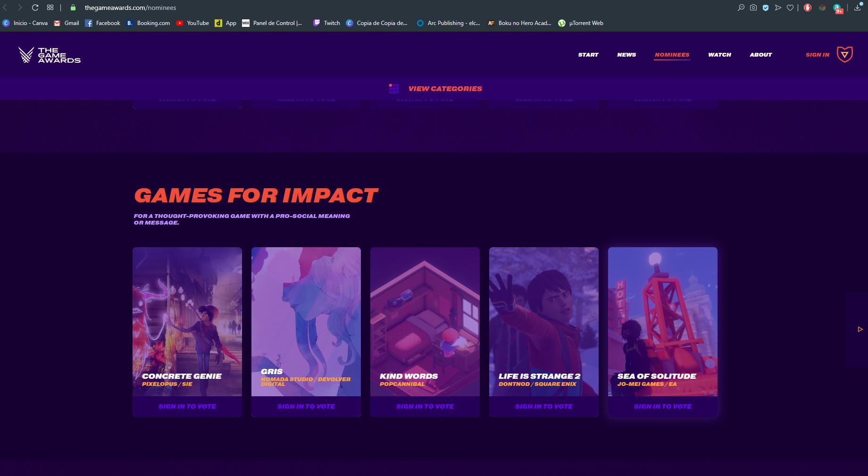The width and height of the screenshot is (868, 476).
Task: Click the grid icon beside View Categories
Action: pyautogui.click(x=394, y=89)
